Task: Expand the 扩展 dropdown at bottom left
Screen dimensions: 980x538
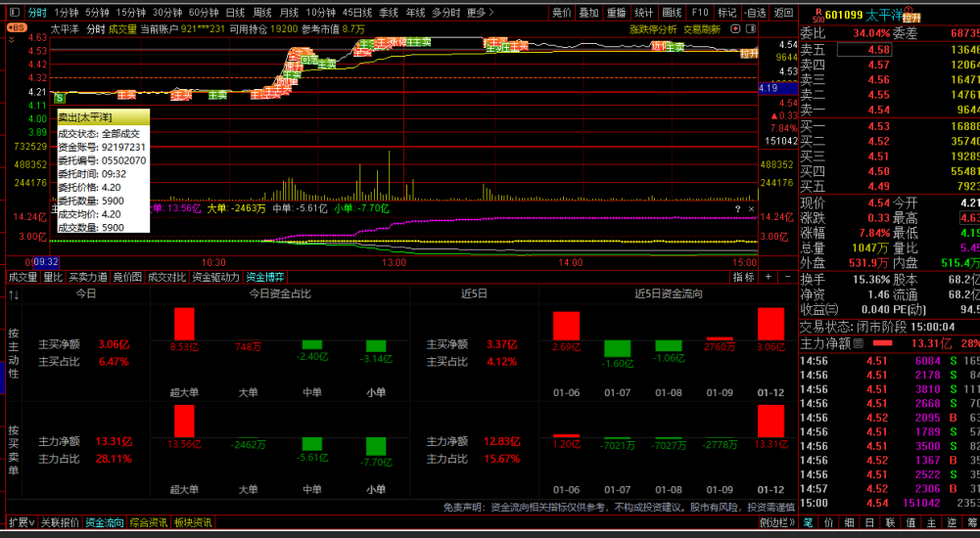Action: (22, 522)
